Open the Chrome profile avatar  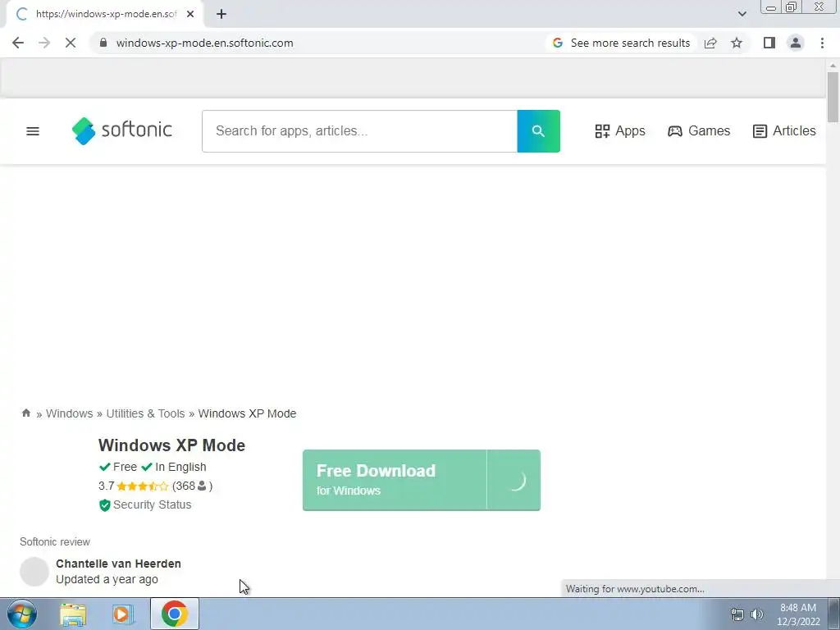[x=796, y=43]
